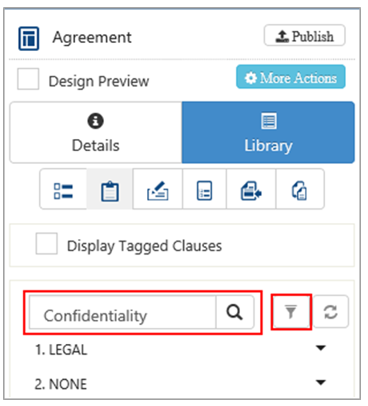Click the magnifier search icon
Viewport: 368px width, 406px height.
pyautogui.click(x=235, y=312)
